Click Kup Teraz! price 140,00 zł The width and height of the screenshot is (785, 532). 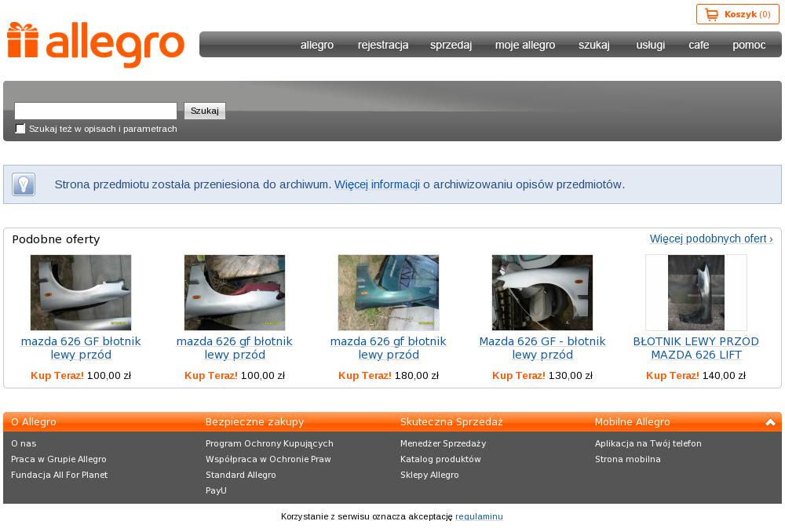pos(696,375)
